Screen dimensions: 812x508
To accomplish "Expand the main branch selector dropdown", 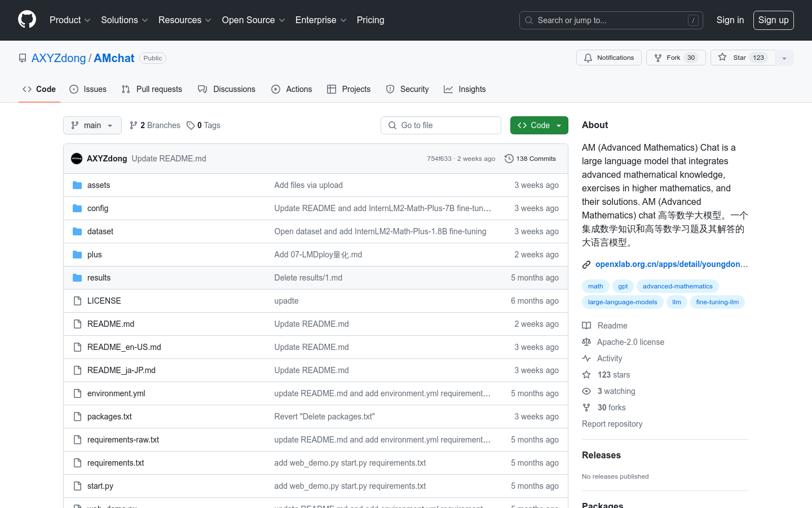I will [x=92, y=125].
